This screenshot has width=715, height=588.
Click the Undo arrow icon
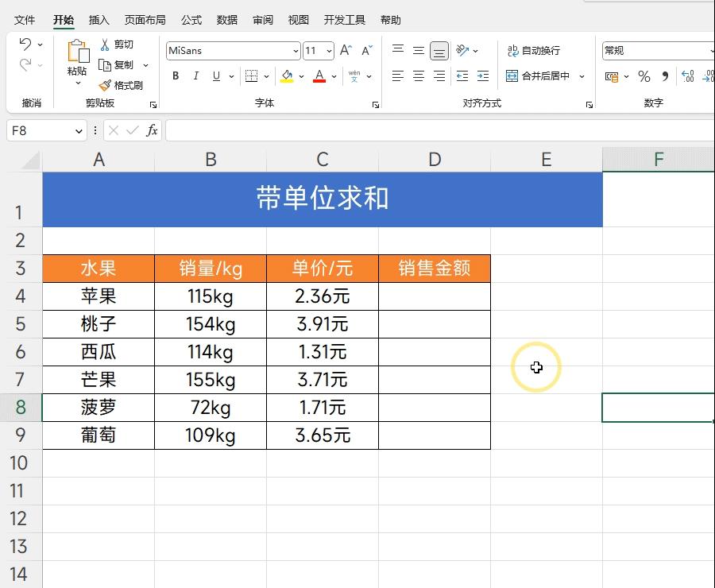(x=24, y=44)
